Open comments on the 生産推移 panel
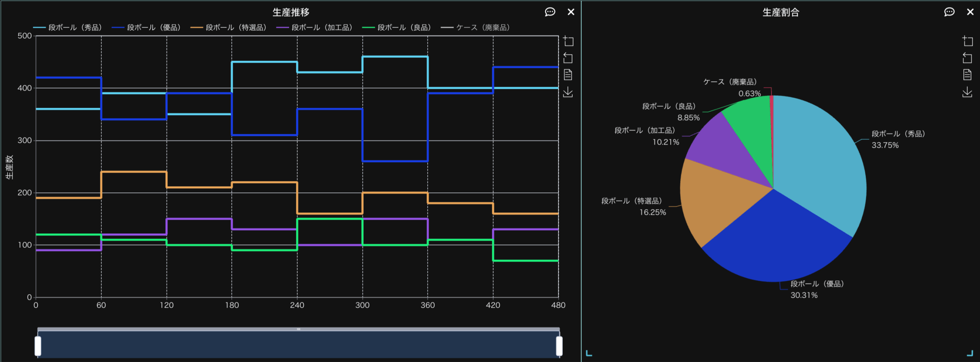The height and width of the screenshot is (362, 980). click(x=550, y=12)
